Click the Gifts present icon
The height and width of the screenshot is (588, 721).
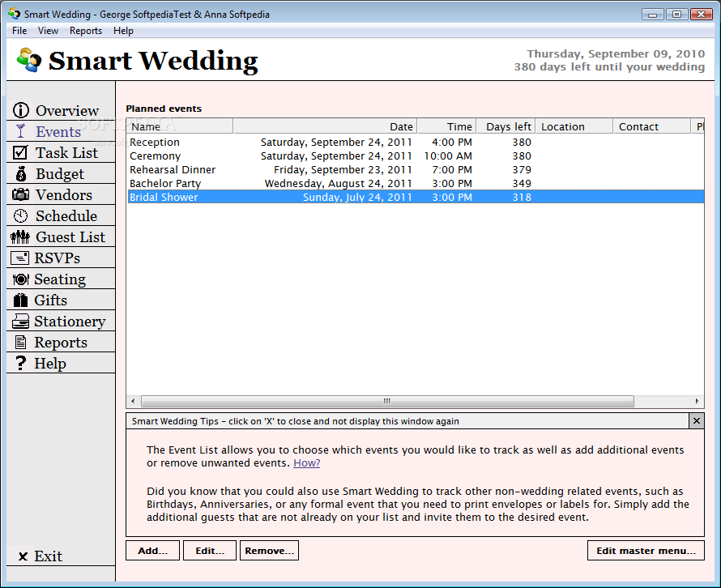point(20,300)
